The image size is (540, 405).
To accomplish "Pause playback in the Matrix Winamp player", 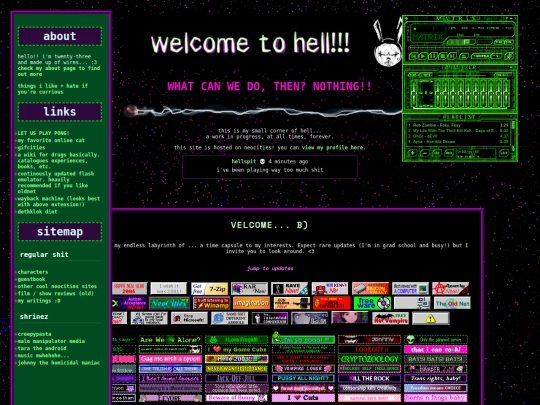I will point(433,56).
